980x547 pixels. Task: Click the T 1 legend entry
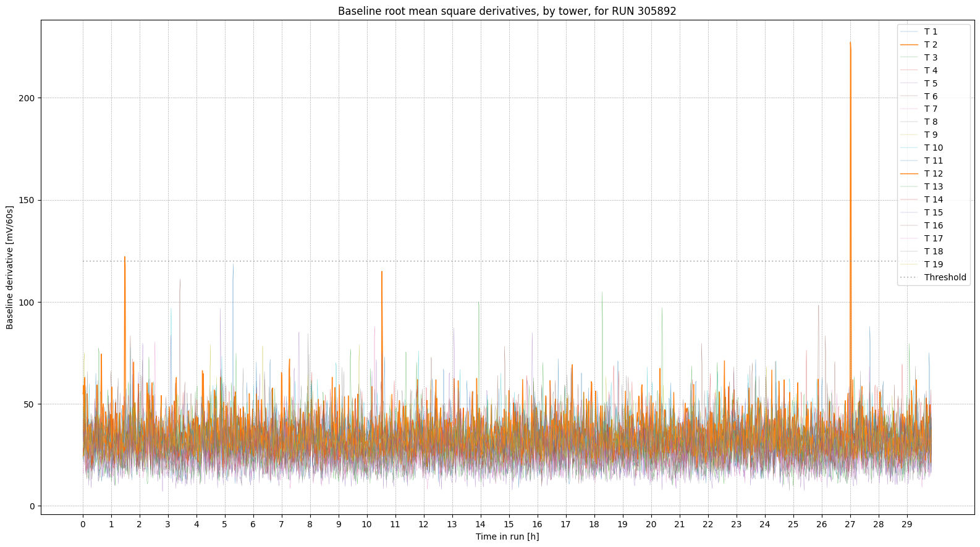pos(931,31)
